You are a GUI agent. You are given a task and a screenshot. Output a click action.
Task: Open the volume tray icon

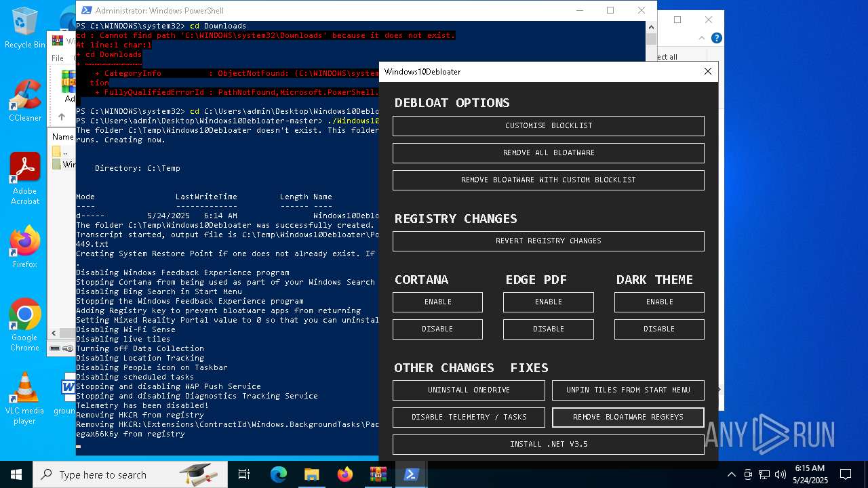point(781,474)
